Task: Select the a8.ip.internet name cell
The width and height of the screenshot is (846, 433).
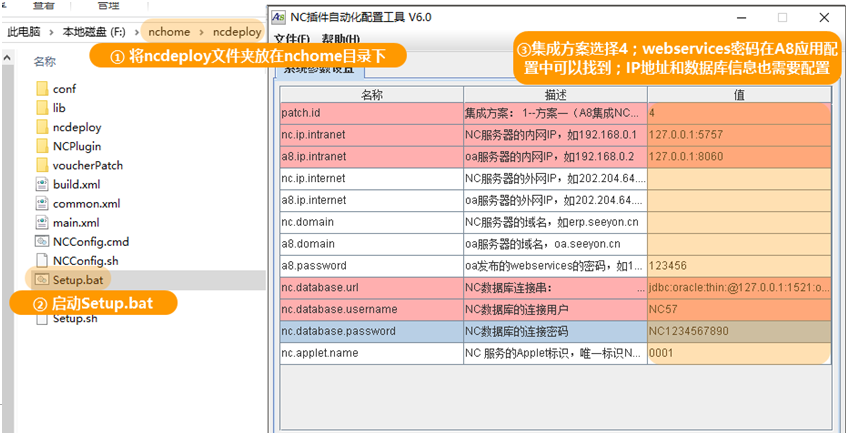Action: tap(372, 201)
